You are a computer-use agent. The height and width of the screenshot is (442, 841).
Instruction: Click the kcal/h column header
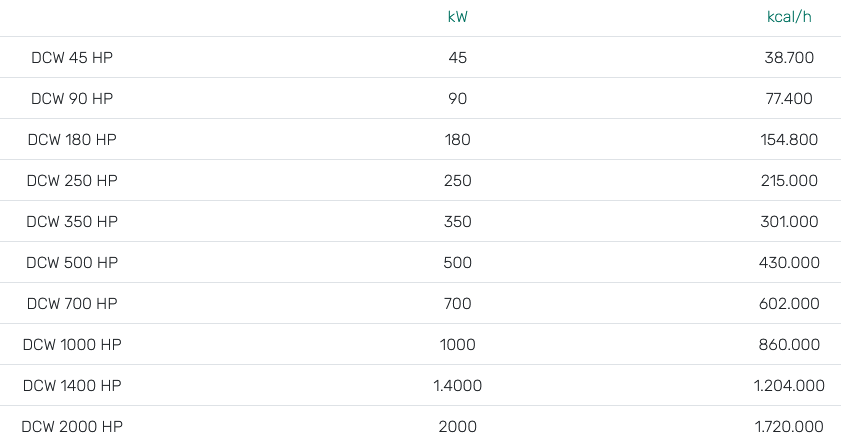coord(789,17)
